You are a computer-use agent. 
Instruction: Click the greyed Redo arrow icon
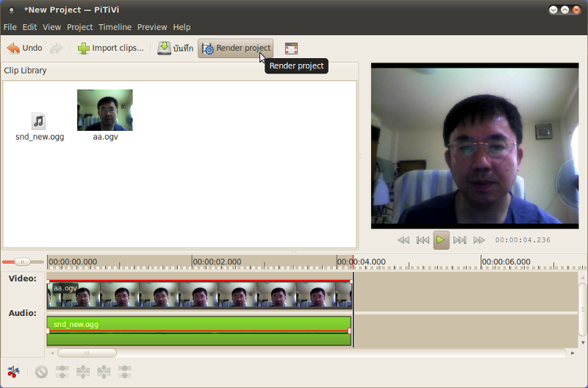(x=57, y=48)
